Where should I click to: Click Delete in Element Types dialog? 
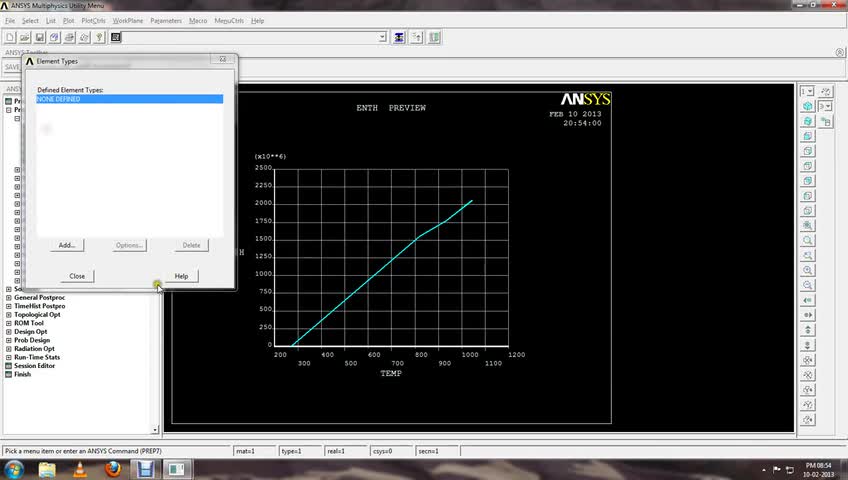[x=191, y=245]
